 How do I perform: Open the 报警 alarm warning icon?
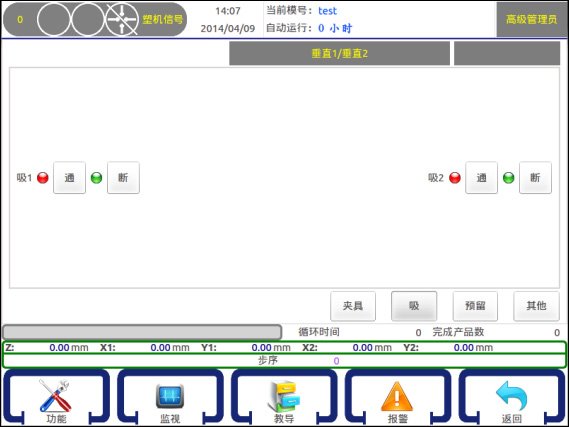pyautogui.click(x=397, y=397)
